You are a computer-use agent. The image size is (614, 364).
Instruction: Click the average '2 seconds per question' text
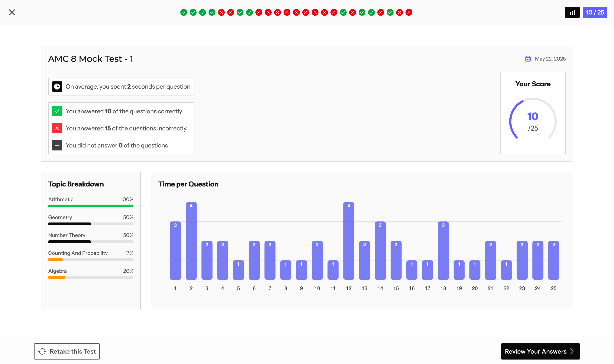(159, 87)
